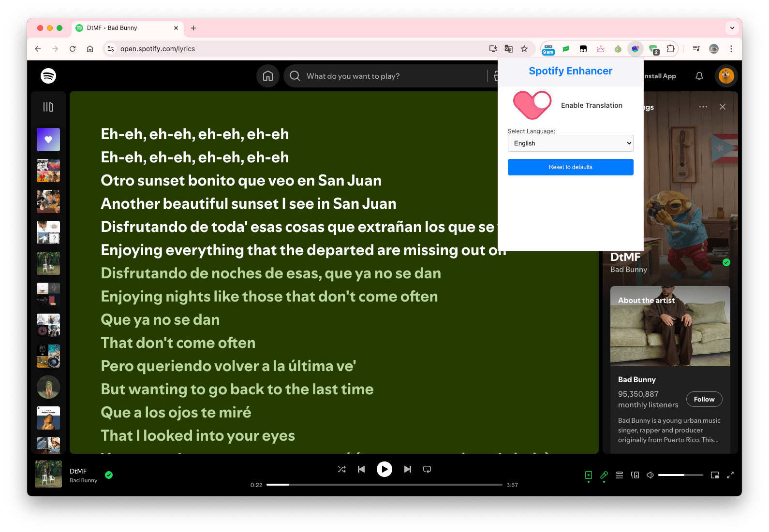
Task: Open a new browser tab
Action: click(x=193, y=28)
